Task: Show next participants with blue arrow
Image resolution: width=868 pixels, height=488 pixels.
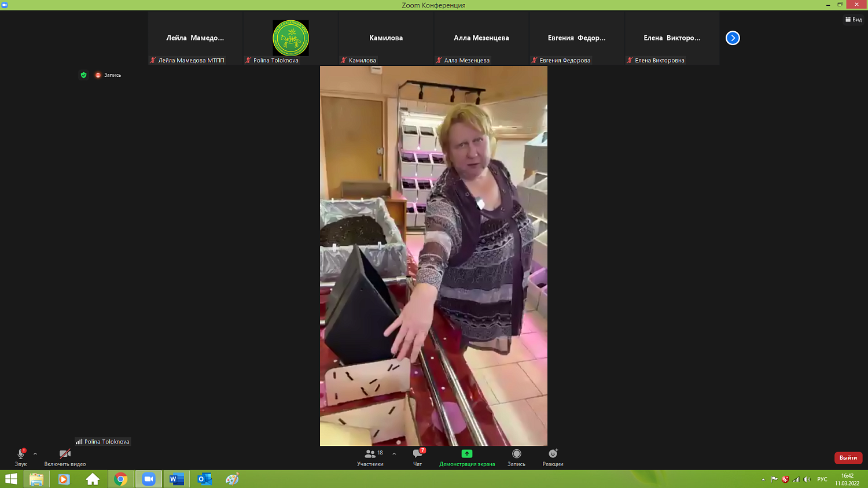Action: [733, 38]
